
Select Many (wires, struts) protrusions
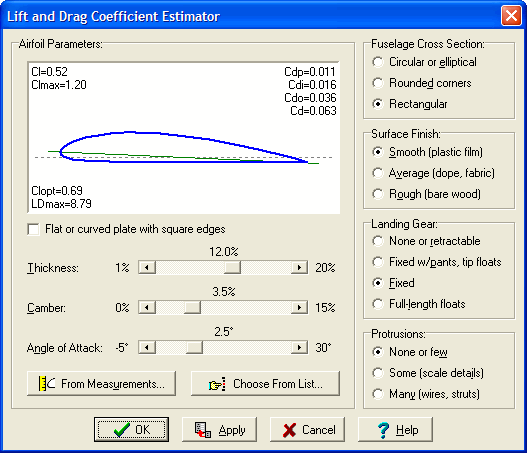(x=378, y=394)
